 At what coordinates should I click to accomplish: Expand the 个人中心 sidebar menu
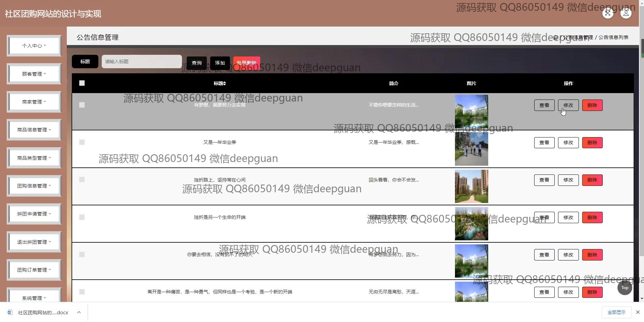click(34, 46)
